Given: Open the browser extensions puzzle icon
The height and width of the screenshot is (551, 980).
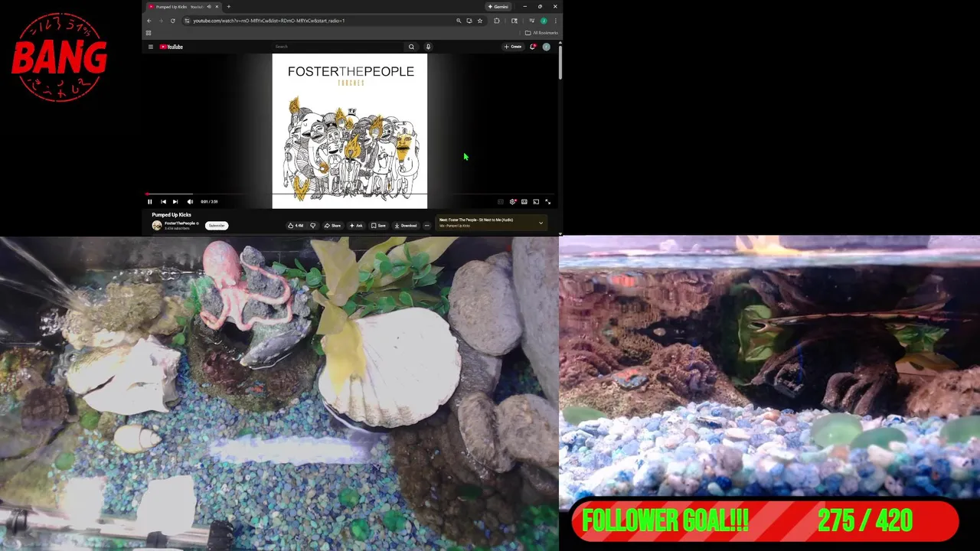Looking at the screenshot, I should pyautogui.click(x=497, y=21).
